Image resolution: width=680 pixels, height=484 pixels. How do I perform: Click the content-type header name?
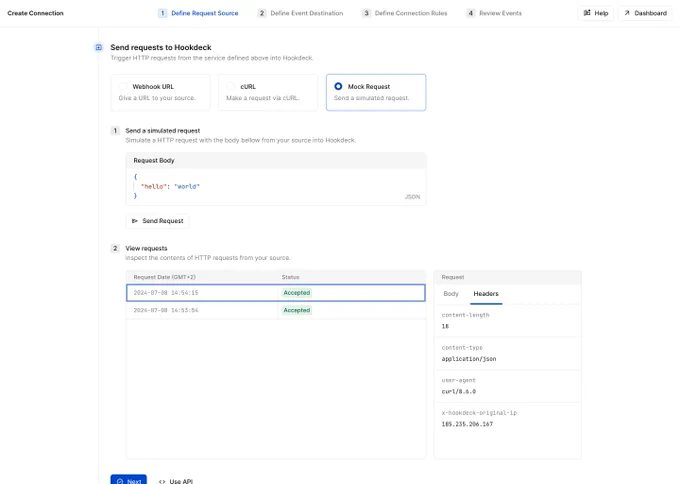462,347
